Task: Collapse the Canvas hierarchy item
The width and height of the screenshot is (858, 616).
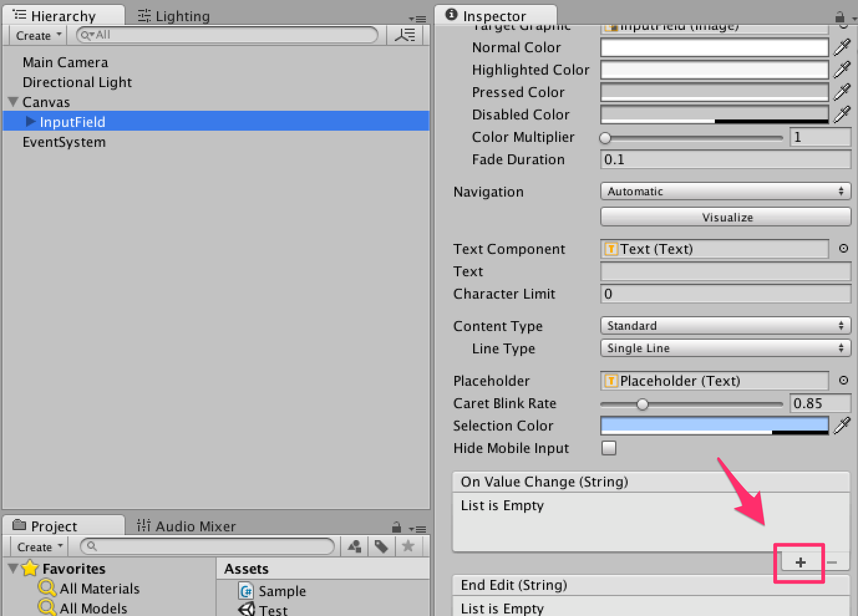Action: 13,102
